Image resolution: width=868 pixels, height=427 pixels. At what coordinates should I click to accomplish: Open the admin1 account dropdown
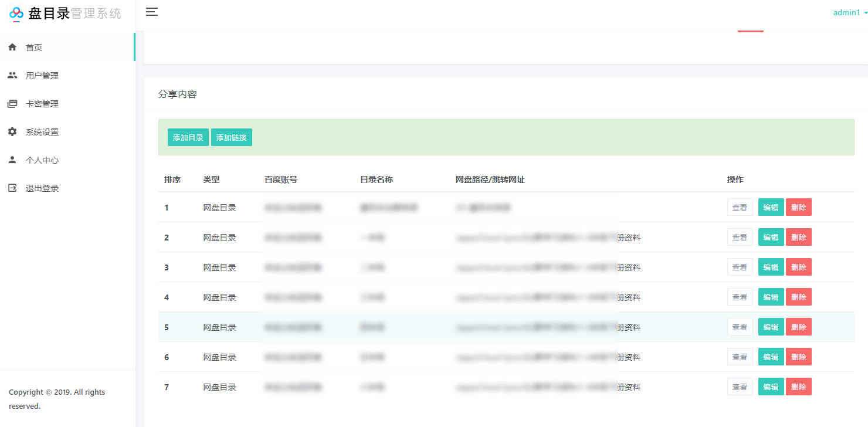850,12
